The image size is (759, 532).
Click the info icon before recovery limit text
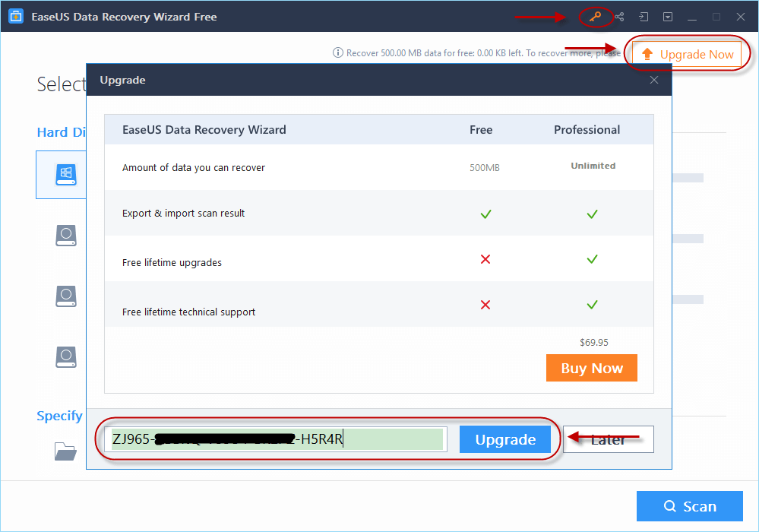pyautogui.click(x=337, y=52)
